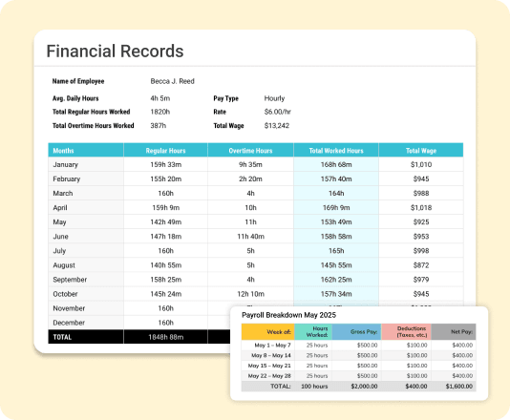Click the Avg. Daily Hours value 4h 5m
Screen dimensions: 510x420
(160, 98)
